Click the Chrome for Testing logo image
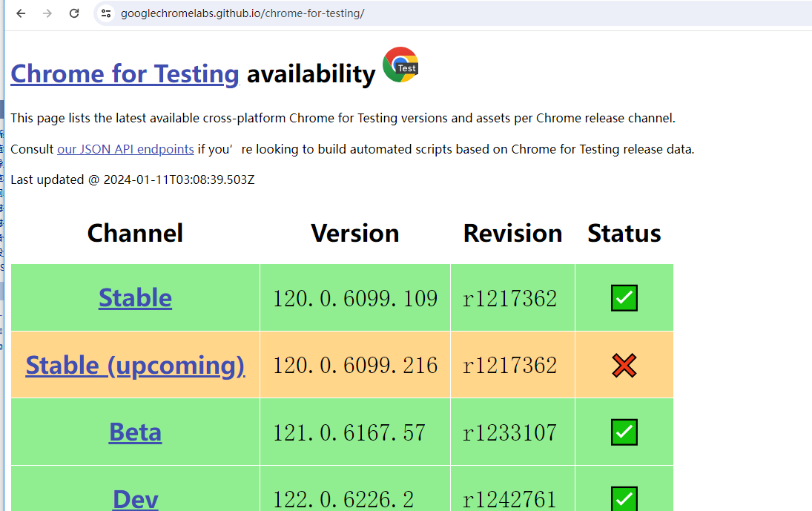812x511 pixels. click(400, 65)
